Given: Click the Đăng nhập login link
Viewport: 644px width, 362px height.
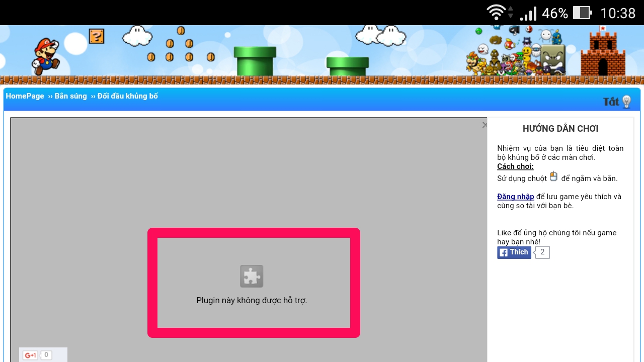Looking at the screenshot, I should pyautogui.click(x=516, y=196).
